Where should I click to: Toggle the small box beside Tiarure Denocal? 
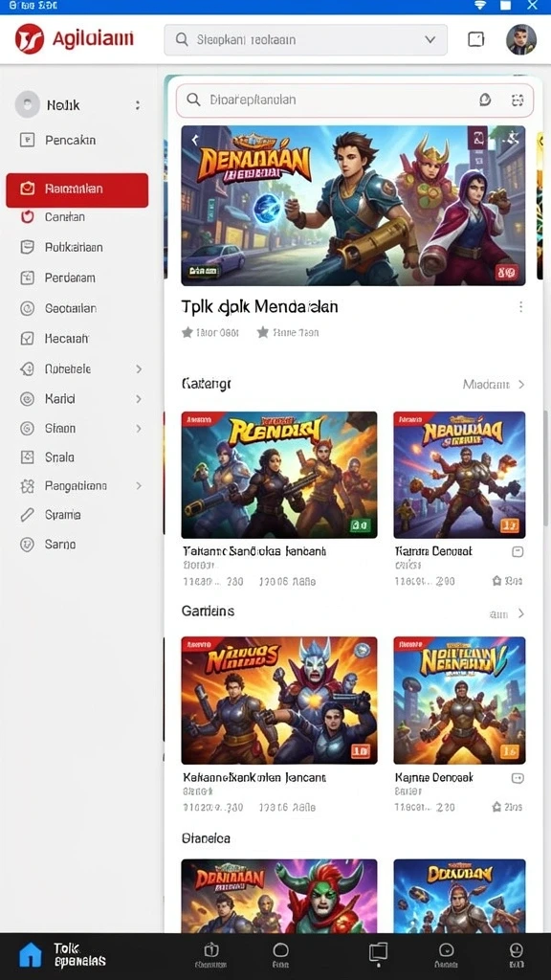[518, 552]
